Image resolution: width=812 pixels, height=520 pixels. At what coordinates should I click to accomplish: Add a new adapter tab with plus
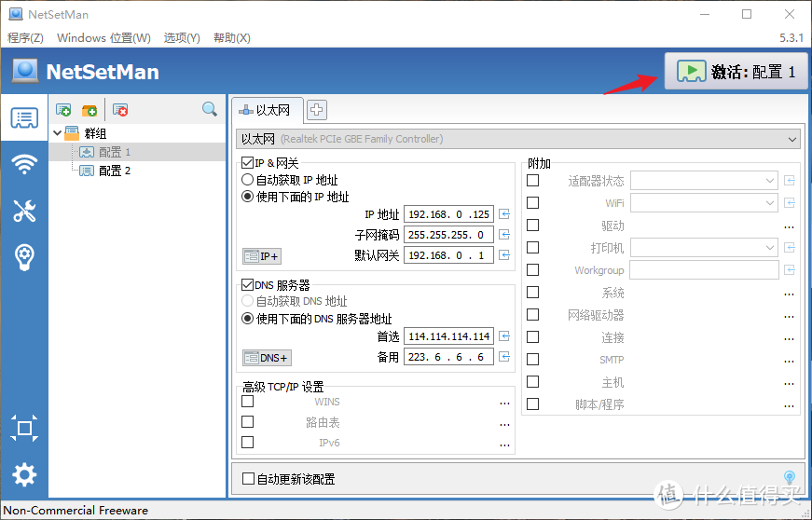317,110
